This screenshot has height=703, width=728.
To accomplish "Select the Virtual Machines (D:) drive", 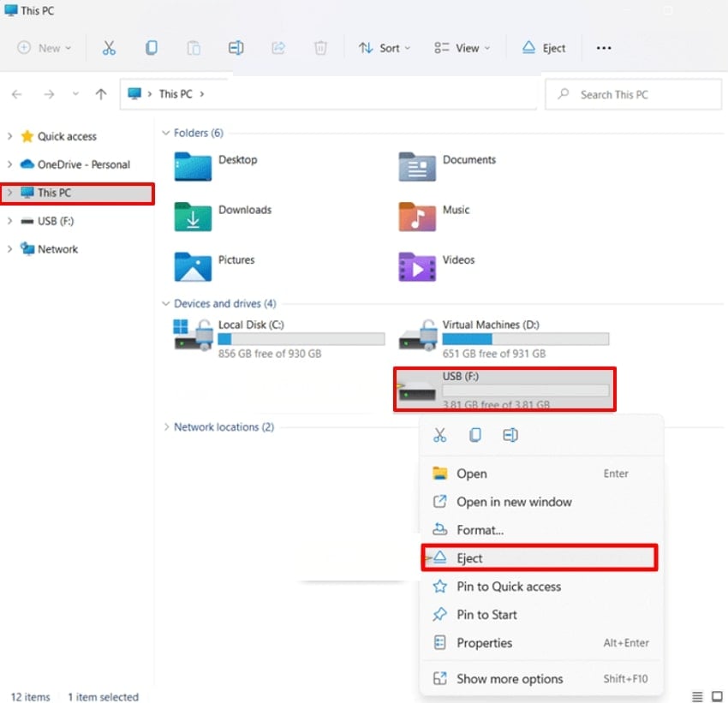I will pyautogui.click(x=504, y=338).
